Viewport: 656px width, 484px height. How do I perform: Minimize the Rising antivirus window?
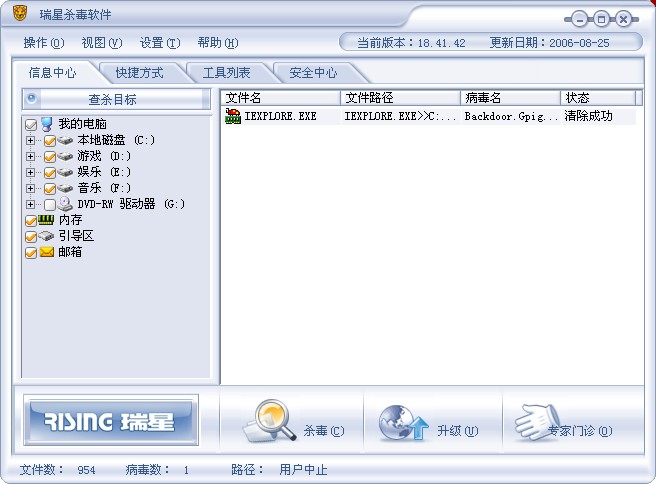[x=579, y=19]
